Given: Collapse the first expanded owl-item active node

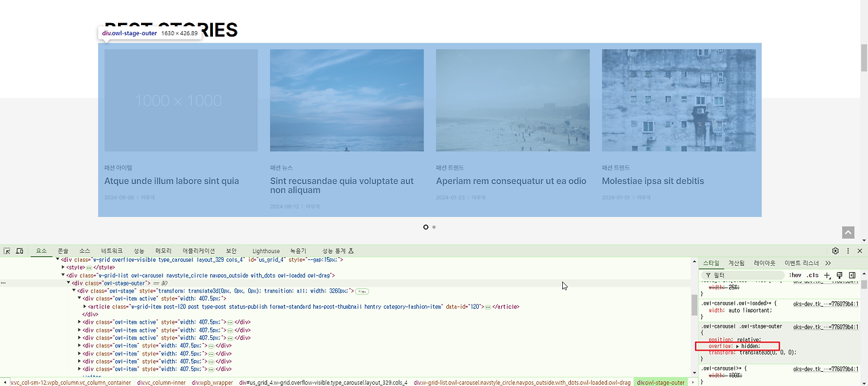Looking at the screenshot, I should (x=79, y=298).
